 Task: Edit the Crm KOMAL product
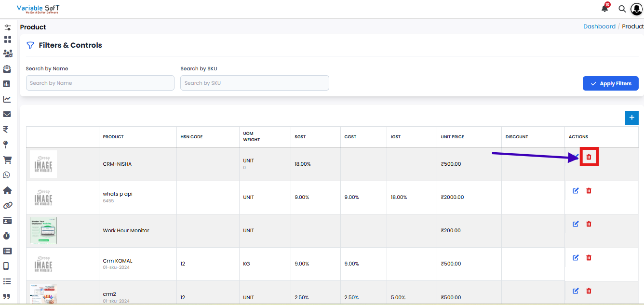click(x=576, y=258)
